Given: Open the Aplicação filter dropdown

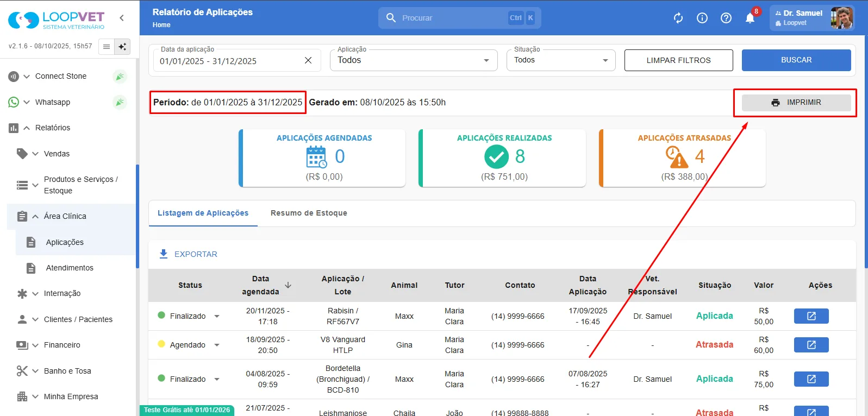Looking at the screenshot, I should click(414, 60).
